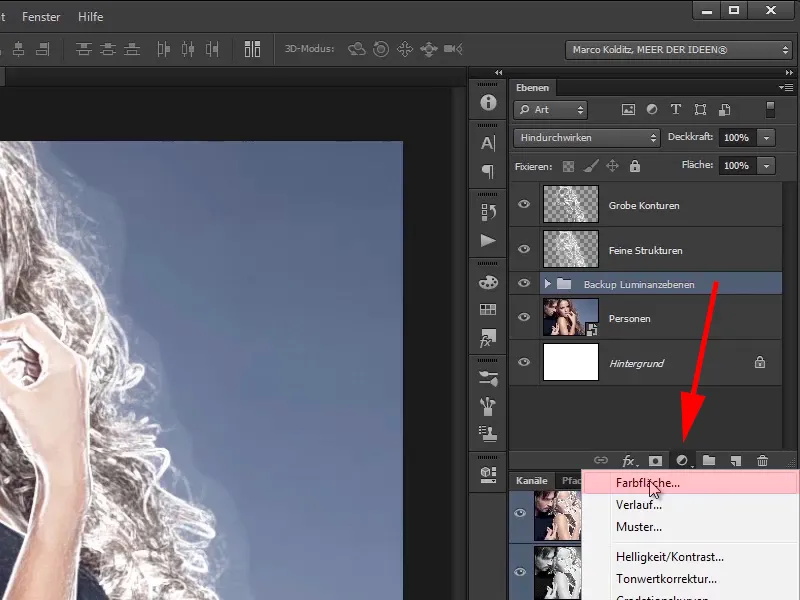Image resolution: width=800 pixels, height=600 pixels.
Task: Hide the Personen layer
Action: (524, 317)
